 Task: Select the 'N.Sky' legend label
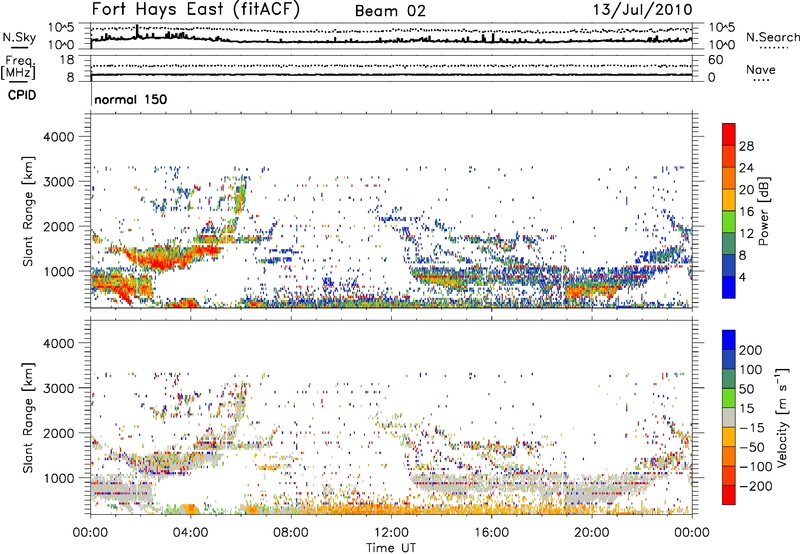point(19,37)
